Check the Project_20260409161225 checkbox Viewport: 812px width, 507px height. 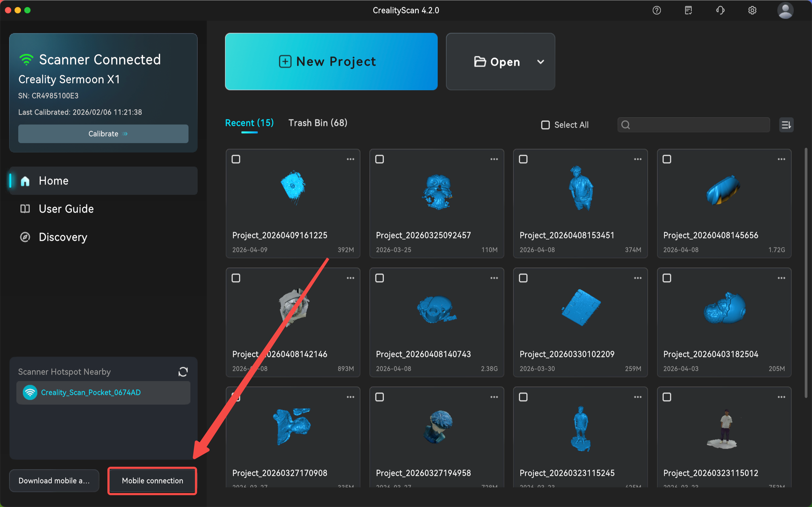[x=236, y=159]
